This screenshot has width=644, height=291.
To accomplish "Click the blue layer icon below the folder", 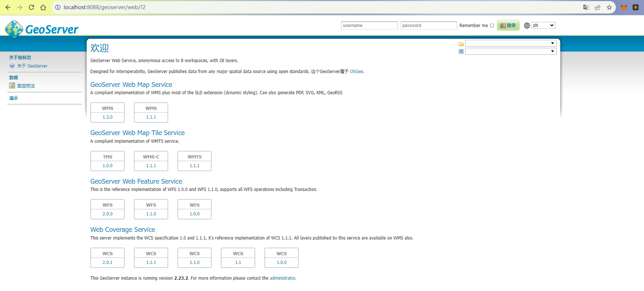I will point(461,51).
